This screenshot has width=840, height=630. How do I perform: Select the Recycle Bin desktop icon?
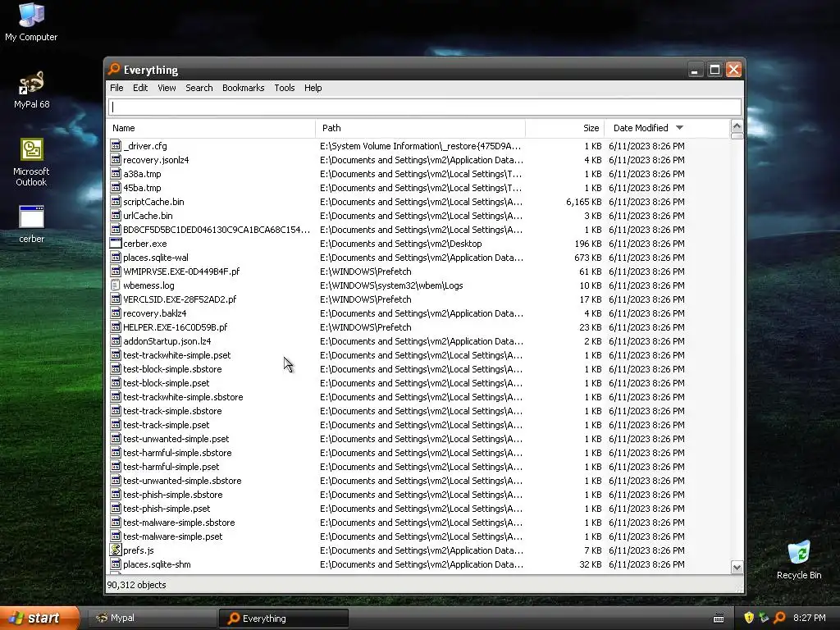799,560
